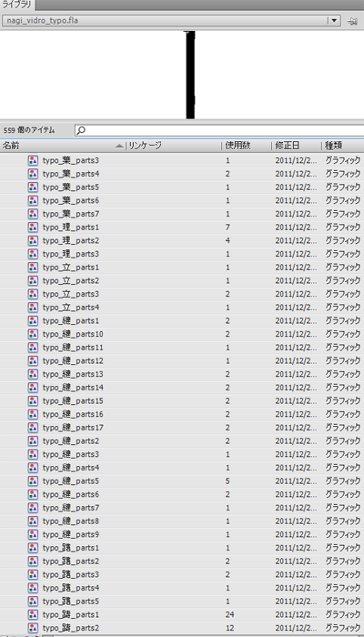
Task: Select the typo_縺_parts4 item name
Action: tap(71, 468)
